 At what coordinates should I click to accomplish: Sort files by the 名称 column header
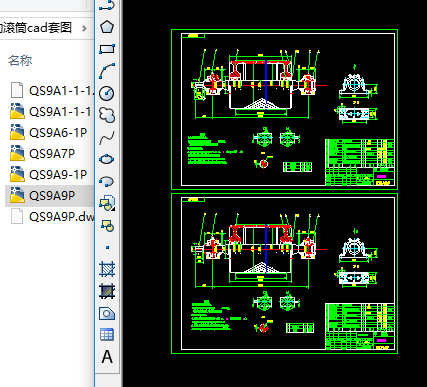click(20, 61)
